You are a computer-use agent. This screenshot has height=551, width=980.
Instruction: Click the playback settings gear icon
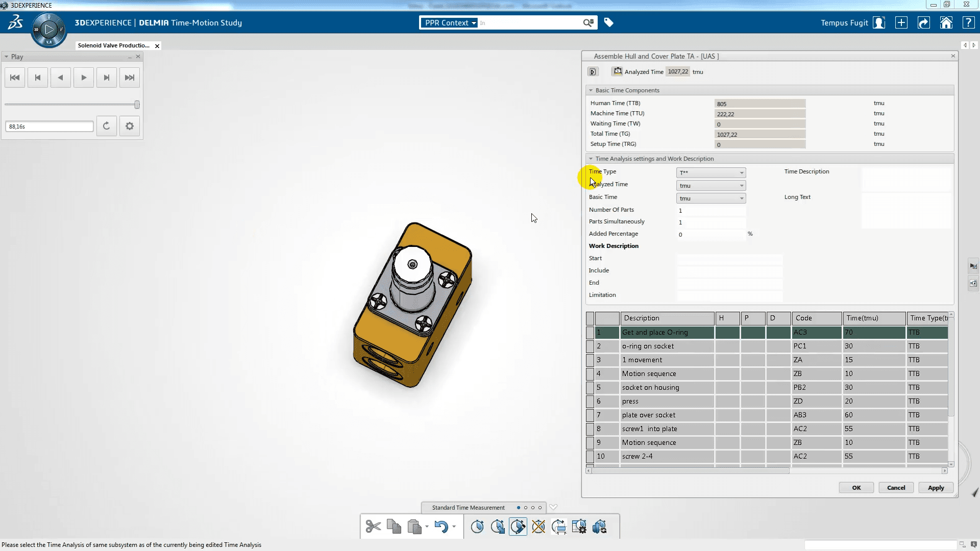click(129, 127)
